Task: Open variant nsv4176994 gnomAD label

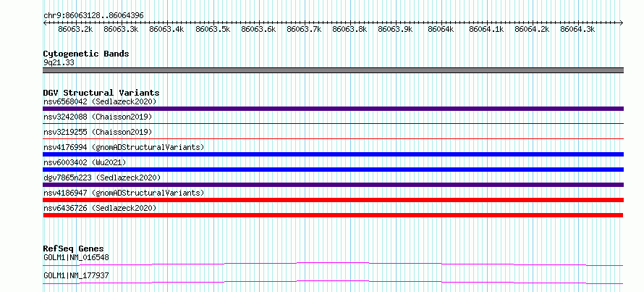Action: (124, 147)
